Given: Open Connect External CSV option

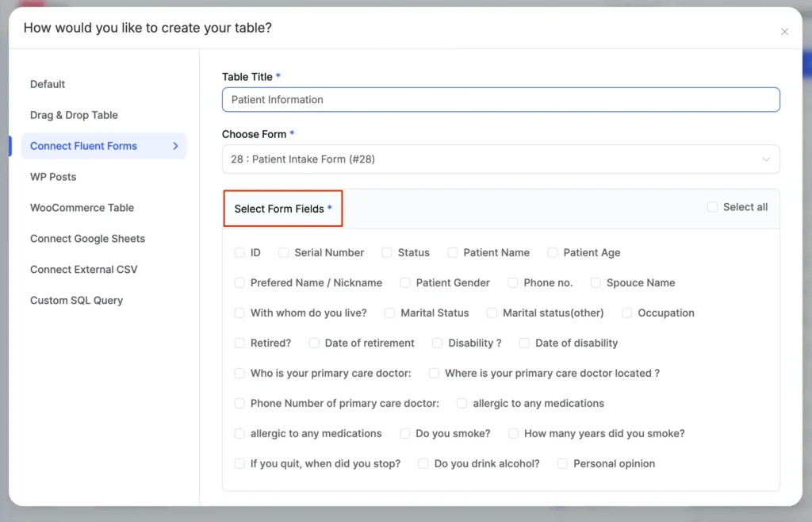Looking at the screenshot, I should (x=83, y=270).
